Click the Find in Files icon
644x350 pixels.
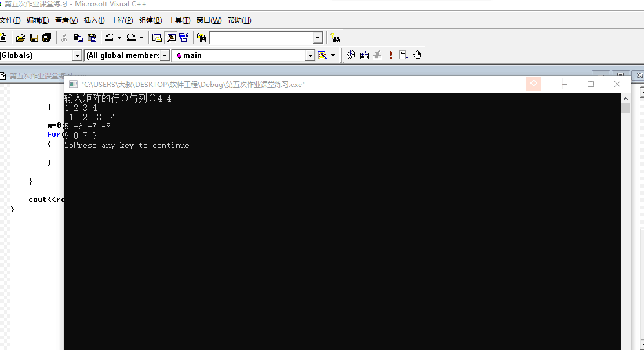click(x=202, y=38)
